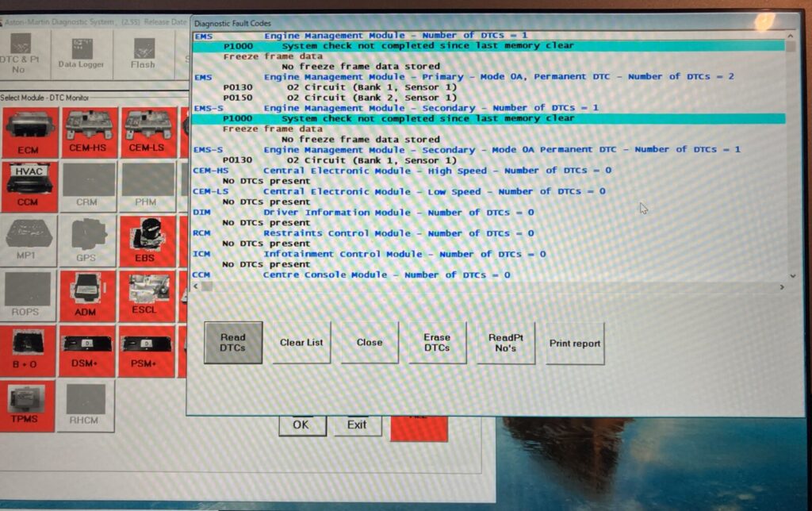Select the ESCL module

(146, 295)
